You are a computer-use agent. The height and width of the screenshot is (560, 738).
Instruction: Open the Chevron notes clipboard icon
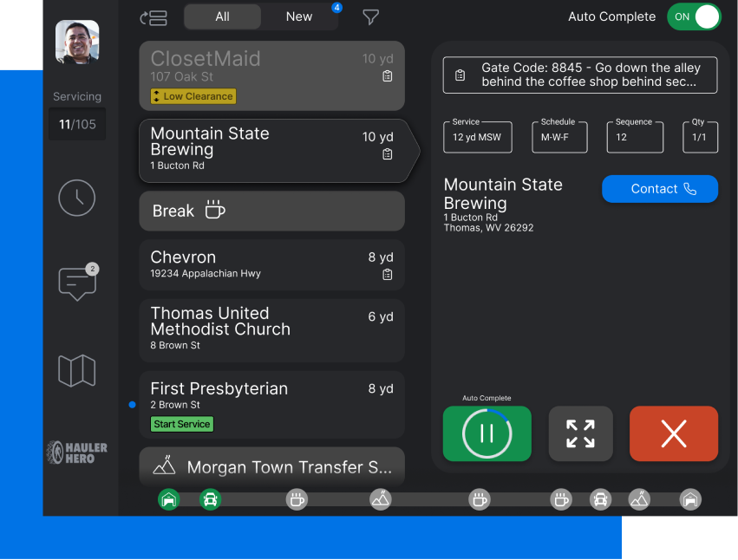pyautogui.click(x=388, y=274)
